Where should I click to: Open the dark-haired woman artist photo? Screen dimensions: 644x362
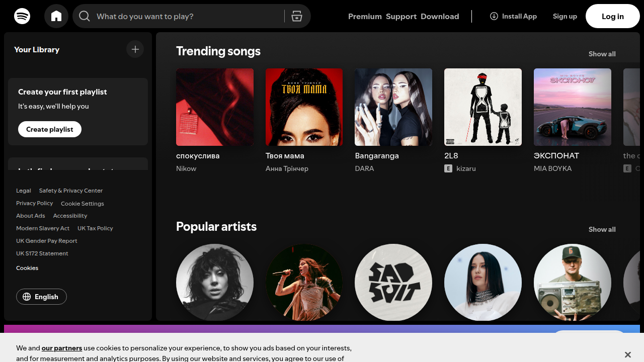483,282
